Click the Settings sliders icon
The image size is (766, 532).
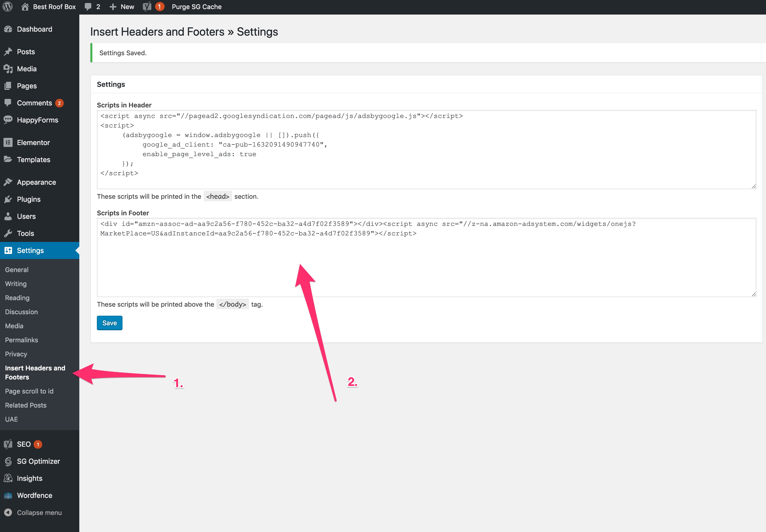point(8,250)
